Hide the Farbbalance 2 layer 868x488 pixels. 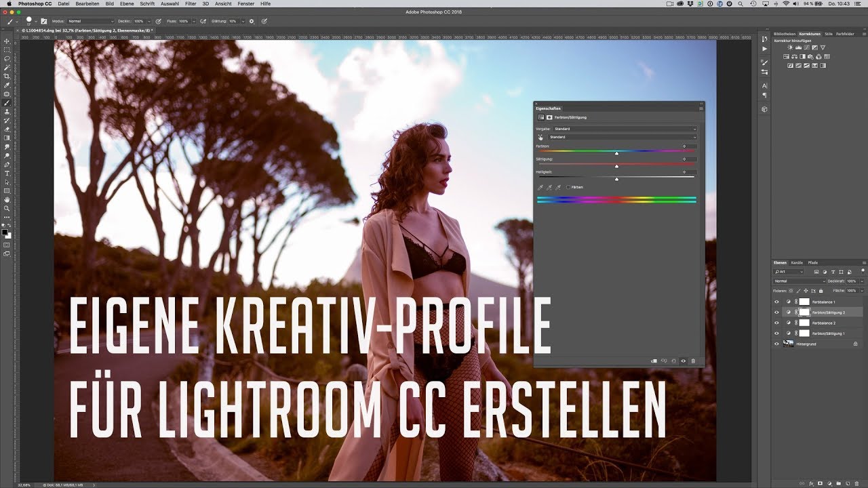click(x=776, y=323)
